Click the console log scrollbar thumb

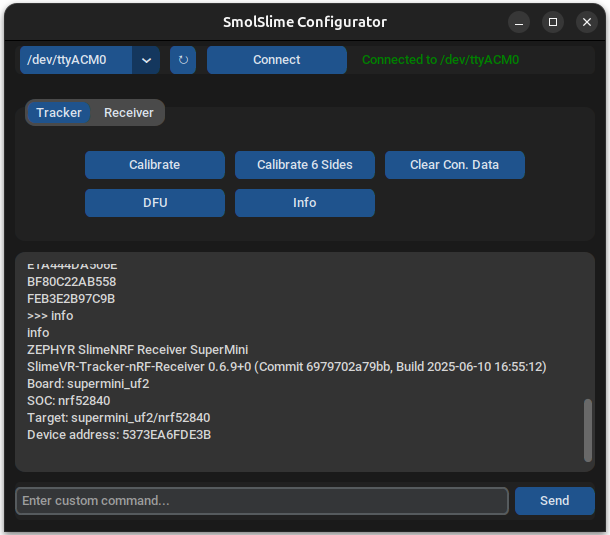pos(588,430)
